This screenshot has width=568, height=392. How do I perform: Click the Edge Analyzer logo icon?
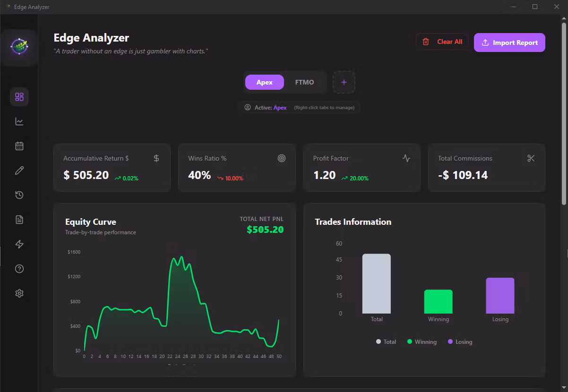19,46
